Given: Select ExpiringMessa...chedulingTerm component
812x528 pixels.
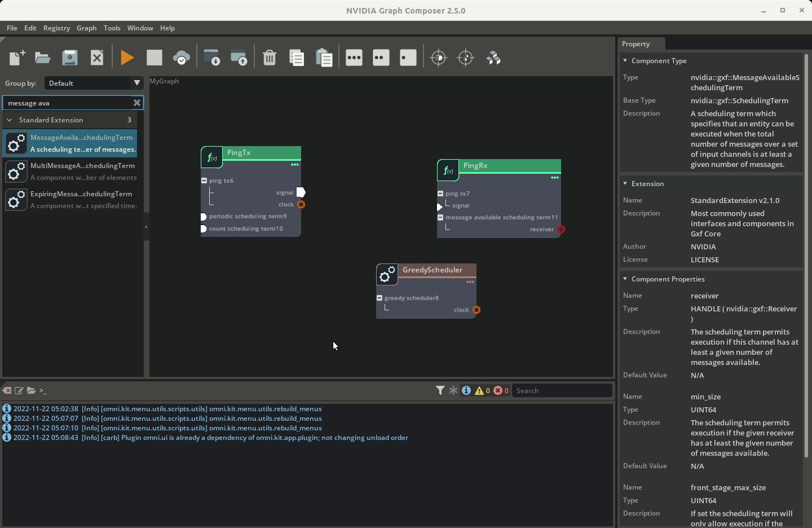Looking at the screenshot, I should pos(70,200).
